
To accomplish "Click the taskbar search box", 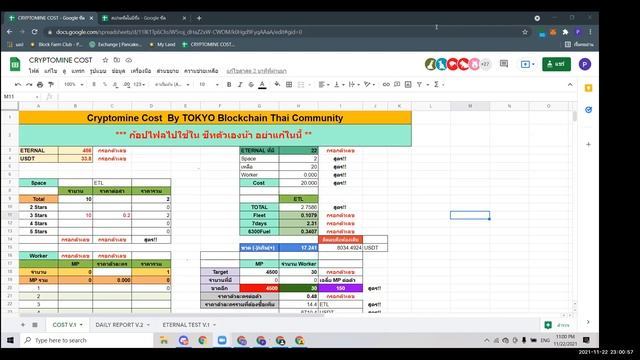I will coord(87,340).
